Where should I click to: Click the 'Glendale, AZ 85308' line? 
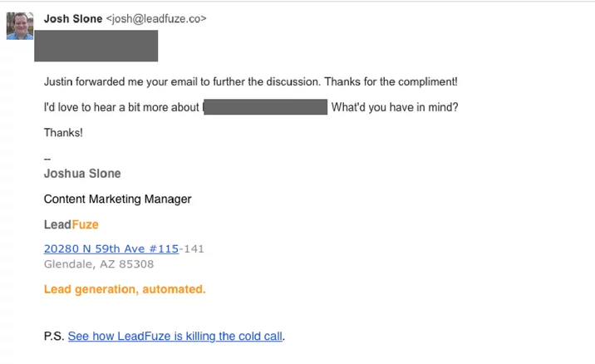pyautogui.click(x=98, y=264)
